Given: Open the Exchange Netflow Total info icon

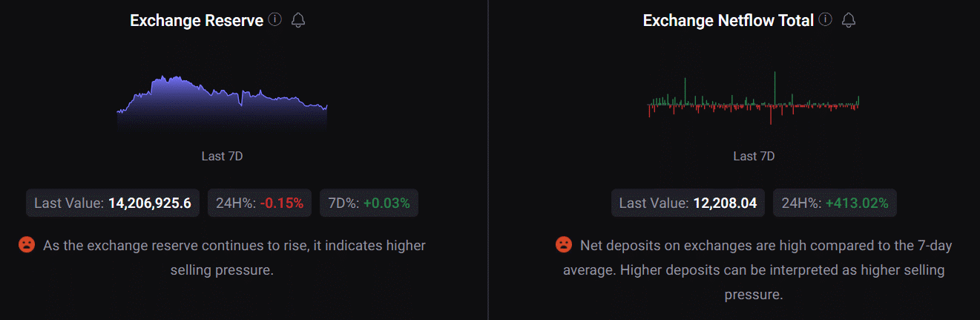Looking at the screenshot, I should 826,20.
